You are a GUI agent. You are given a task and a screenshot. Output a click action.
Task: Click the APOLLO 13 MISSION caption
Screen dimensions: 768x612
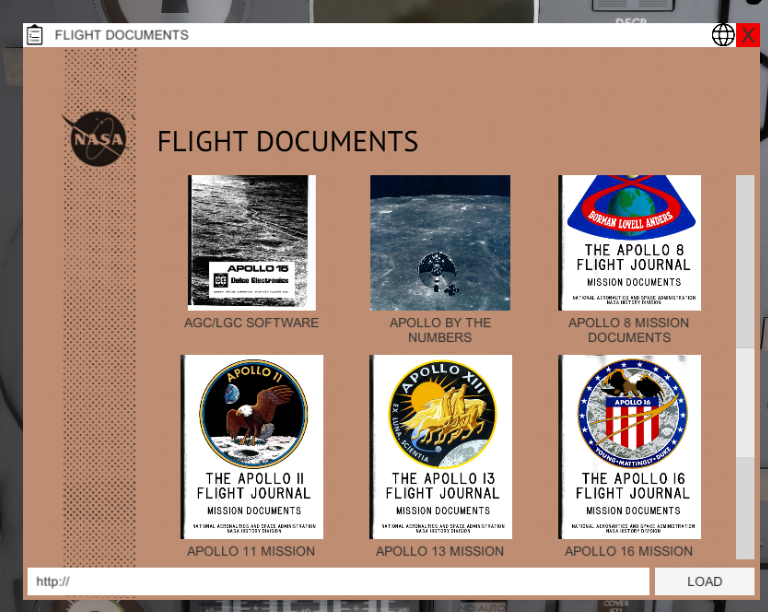pos(440,551)
